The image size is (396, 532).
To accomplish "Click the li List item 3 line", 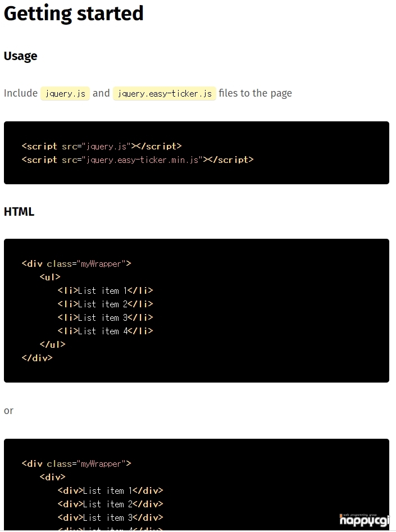I will [105, 317].
